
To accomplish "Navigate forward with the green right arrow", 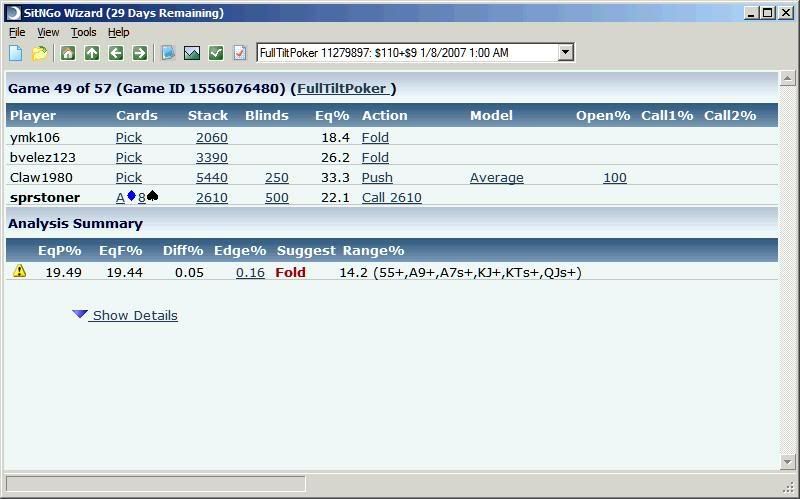I will pos(140,53).
